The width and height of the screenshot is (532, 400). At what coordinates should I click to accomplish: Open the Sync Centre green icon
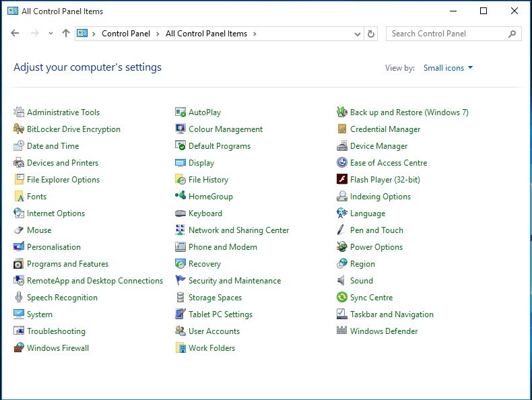click(341, 297)
